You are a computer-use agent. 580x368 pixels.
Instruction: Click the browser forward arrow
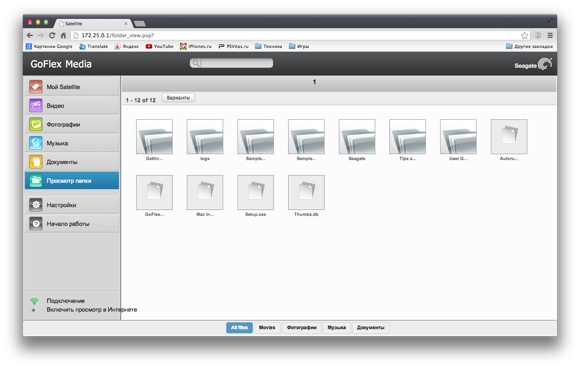[x=41, y=36]
